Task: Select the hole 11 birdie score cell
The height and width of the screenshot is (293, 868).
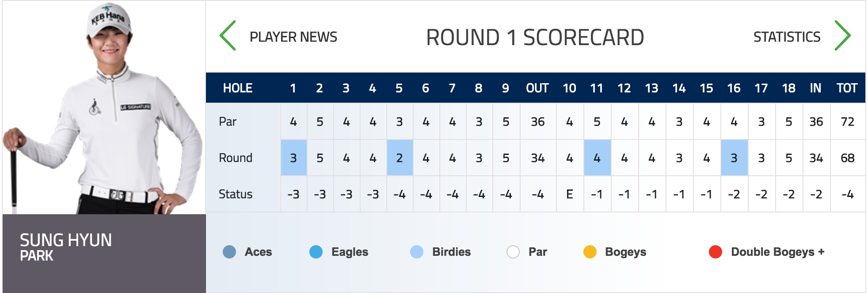Action: (x=597, y=158)
